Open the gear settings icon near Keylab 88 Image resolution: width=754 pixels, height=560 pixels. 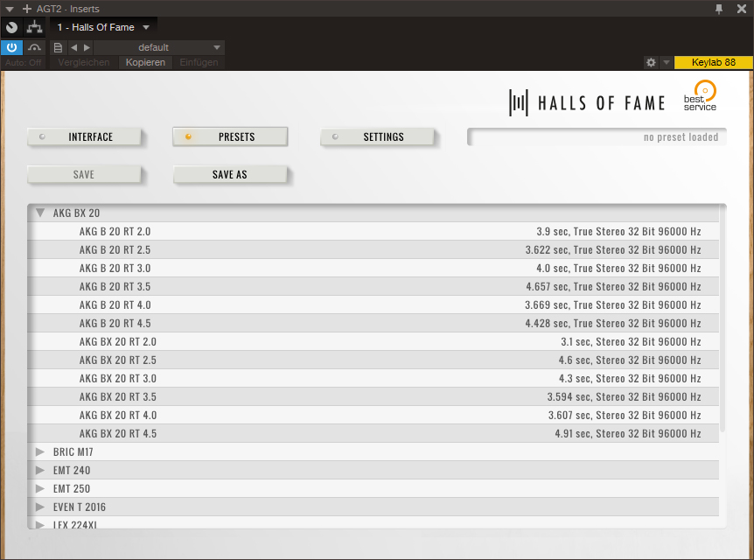point(651,62)
